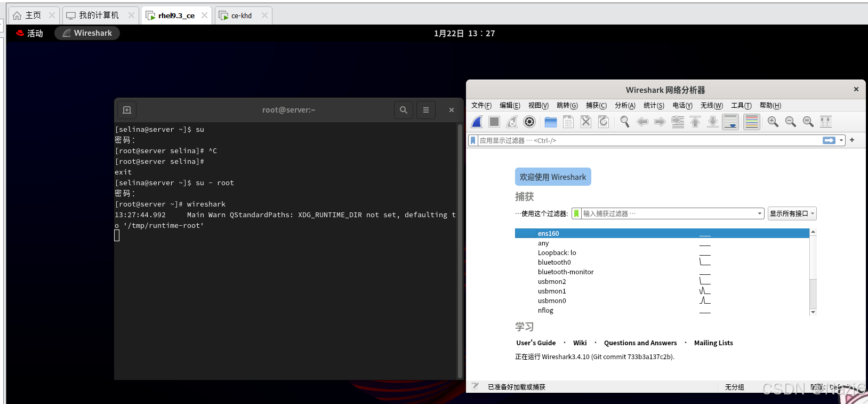868x404 pixels.
Task: Jump to the last packet
Action: (x=713, y=122)
